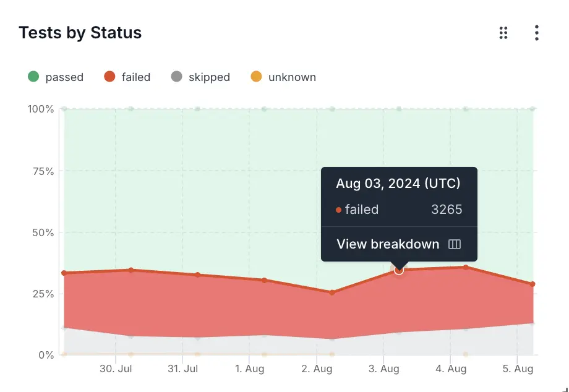This screenshot has width=569, height=392.
Task: Toggle the passed series legend label
Action: 64,77
